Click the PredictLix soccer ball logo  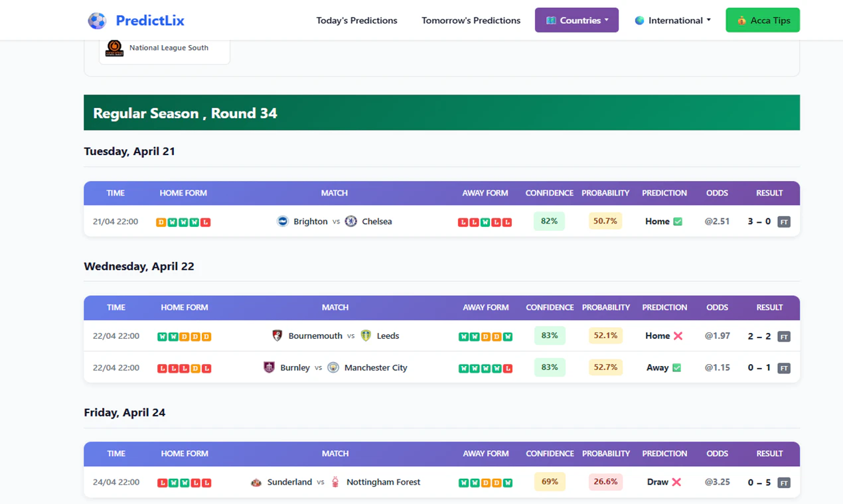[97, 21]
